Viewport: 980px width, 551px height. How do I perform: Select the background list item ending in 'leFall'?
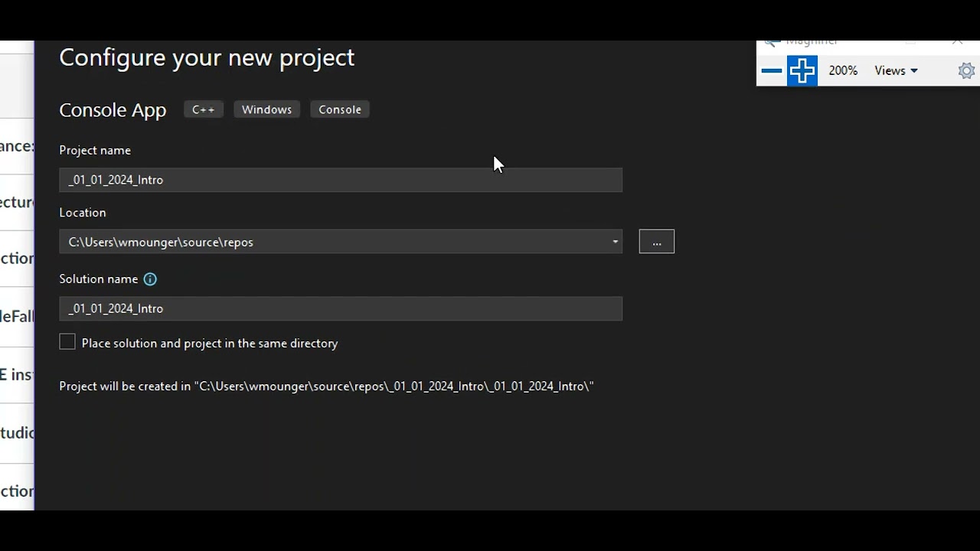click(17, 316)
